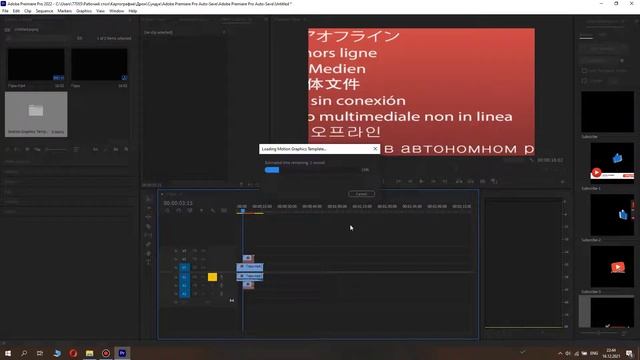Open Caption track options
This screenshot has width=640, height=360.
pos(224,211)
